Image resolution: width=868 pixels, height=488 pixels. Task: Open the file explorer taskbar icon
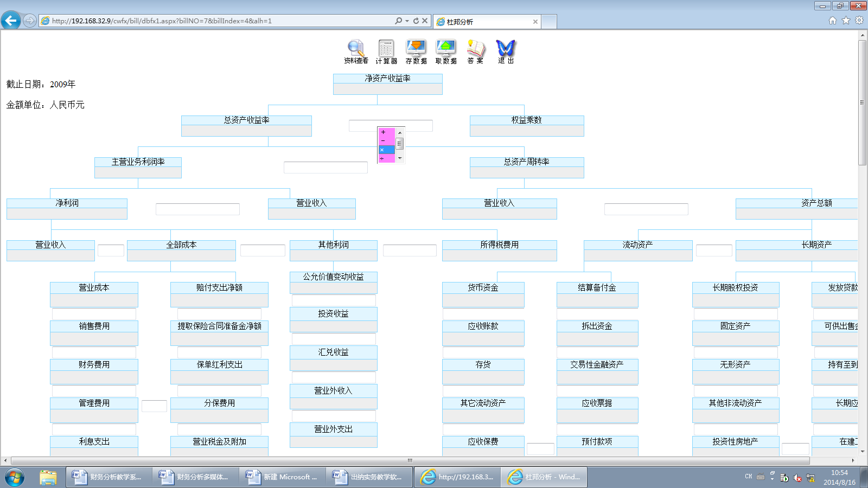click(x=48, y=477)
